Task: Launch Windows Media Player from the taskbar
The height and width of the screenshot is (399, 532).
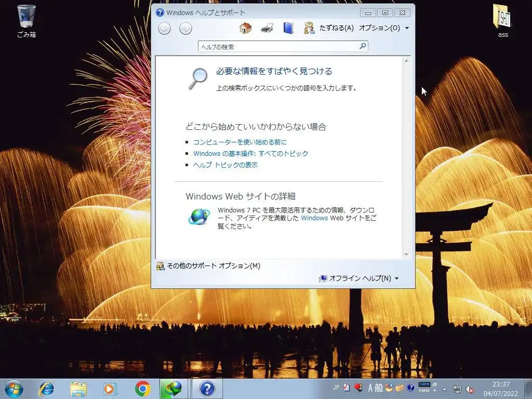Action: coord(110,389)
